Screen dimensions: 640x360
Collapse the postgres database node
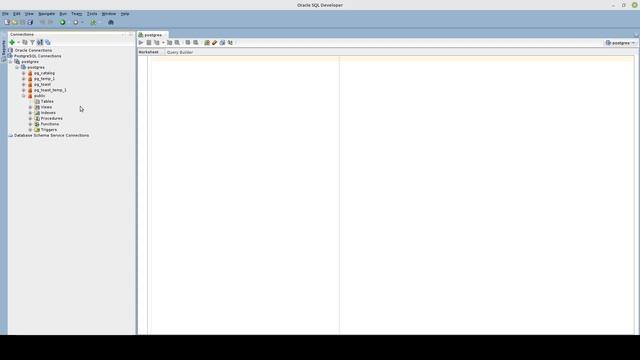click(x=17, y=67)
